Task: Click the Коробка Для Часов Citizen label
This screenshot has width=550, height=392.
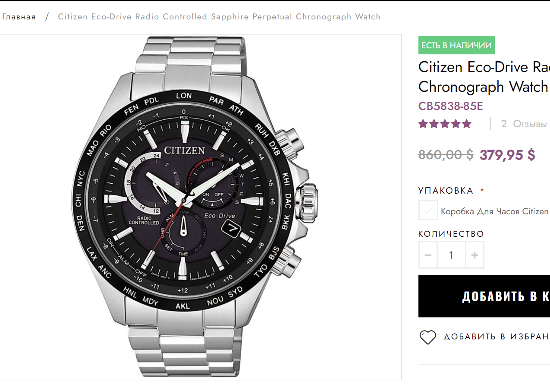Action: (x=494, y=212)
